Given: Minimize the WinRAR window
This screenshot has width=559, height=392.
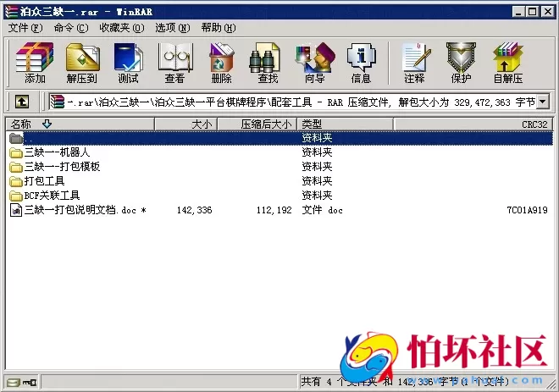Looking at the screenshot, I should pyautogui.click(x=518, y=12).
